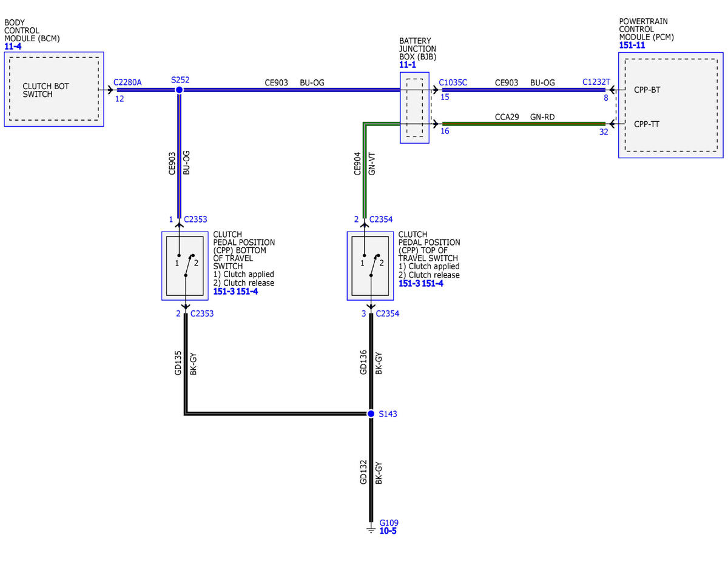Click the S143 splice node dot
728x562 pixels.
[371, 413]
